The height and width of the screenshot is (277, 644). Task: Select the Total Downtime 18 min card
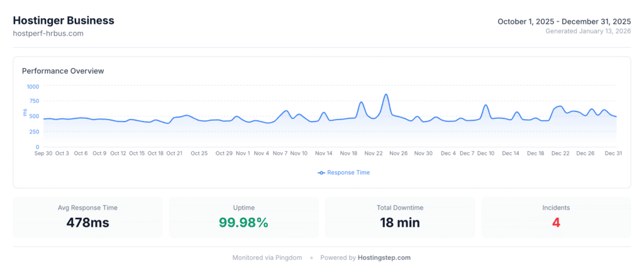tap(399, 217)
